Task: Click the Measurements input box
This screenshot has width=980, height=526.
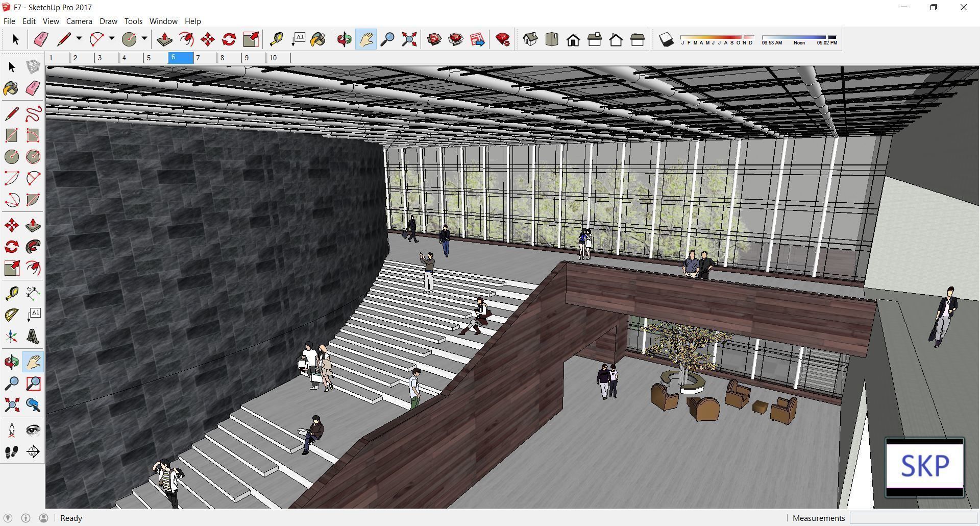Action: click(913, 518)
